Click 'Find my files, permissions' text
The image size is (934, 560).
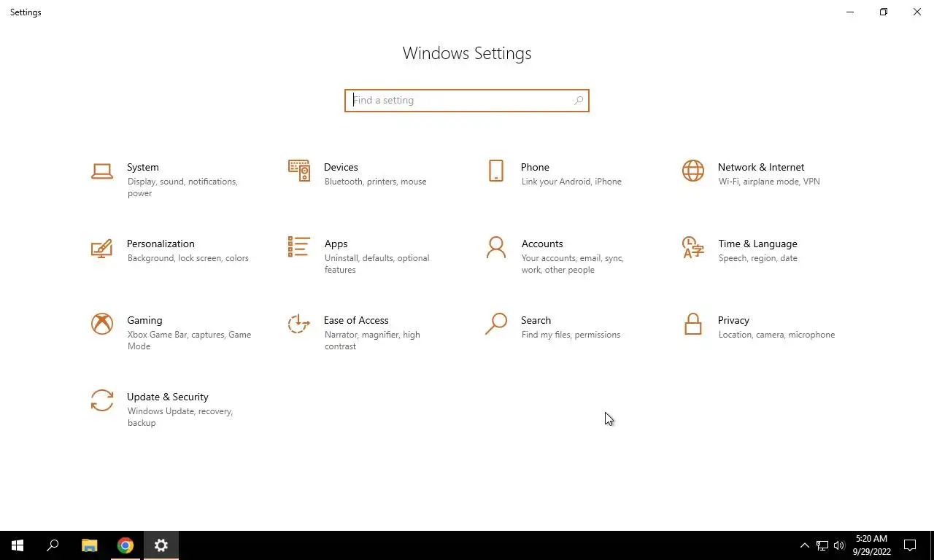pyautogui.click(x=571, y=335)
